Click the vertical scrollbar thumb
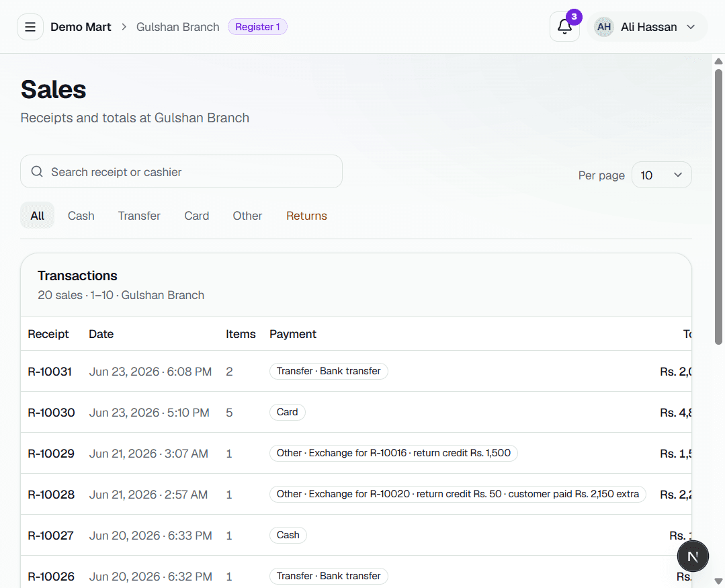The image size is (725, 588). 718,206
